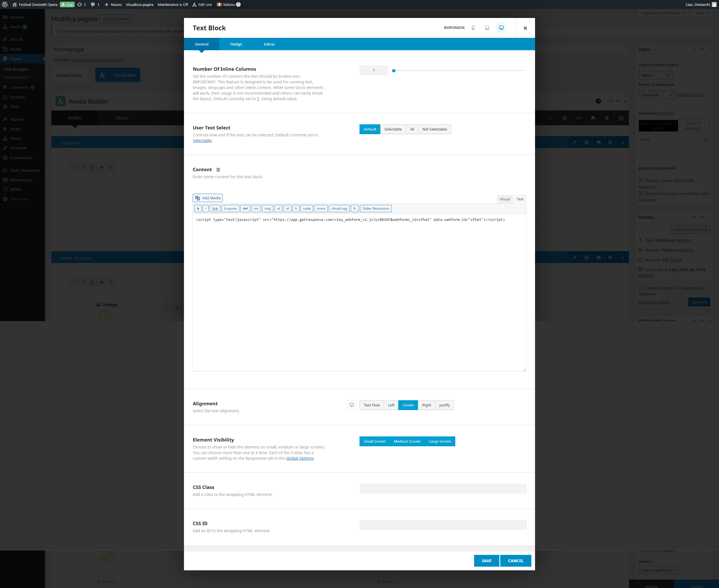Expand Impostazioni schermata options
The image size is (719, 588).
[x=663, y=13]
